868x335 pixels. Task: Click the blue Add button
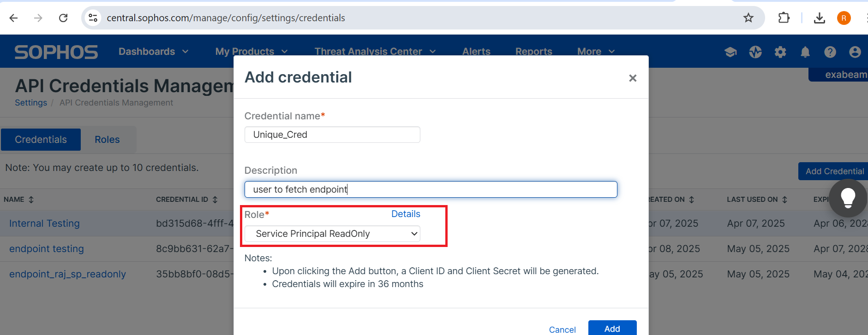[x=612, y=328]
